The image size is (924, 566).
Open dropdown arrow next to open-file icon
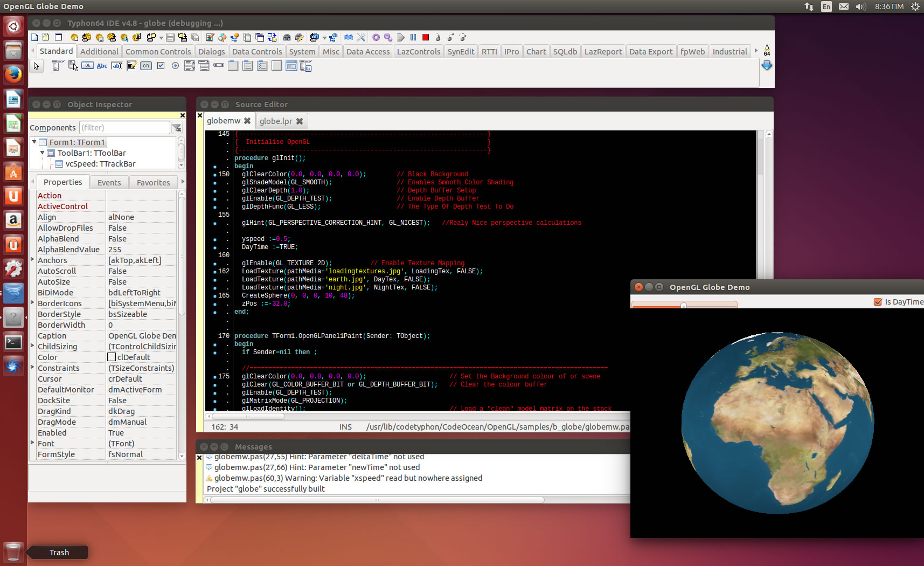pos(161,38)
